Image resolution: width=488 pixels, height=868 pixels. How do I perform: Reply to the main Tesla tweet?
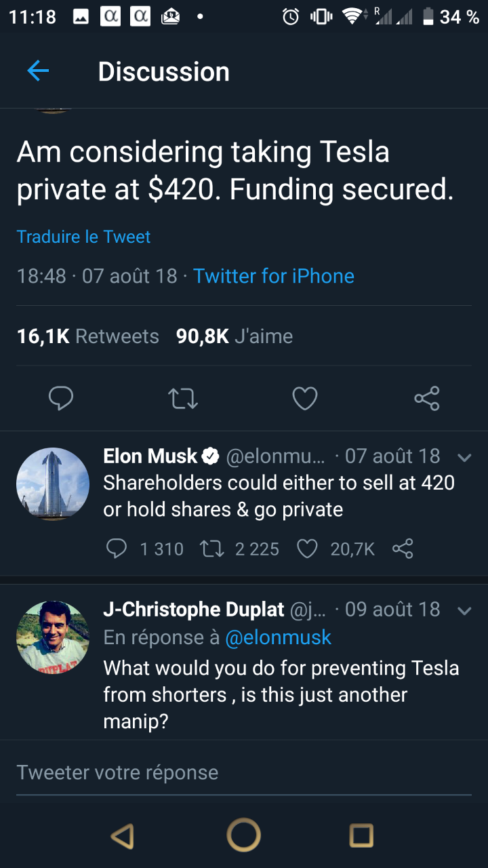pos(61,398)
